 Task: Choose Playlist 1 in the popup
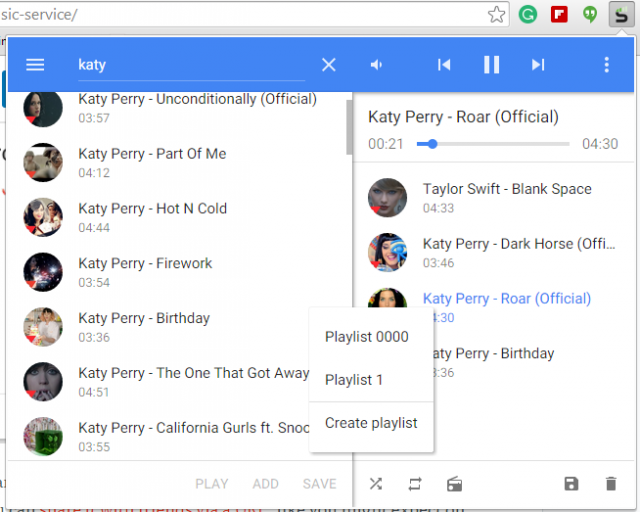click(x=354, y=380)
